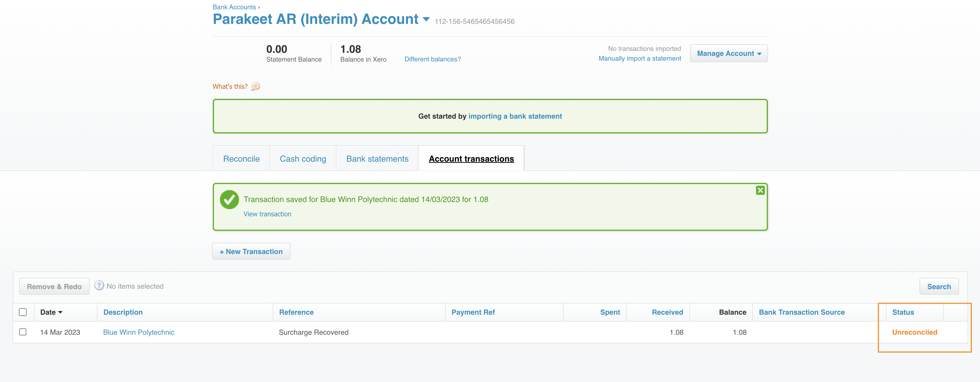The width and height of the screenshot is (980, 382).
Task: Open the Cash coding tab
Action: click(x=303, y=159)
